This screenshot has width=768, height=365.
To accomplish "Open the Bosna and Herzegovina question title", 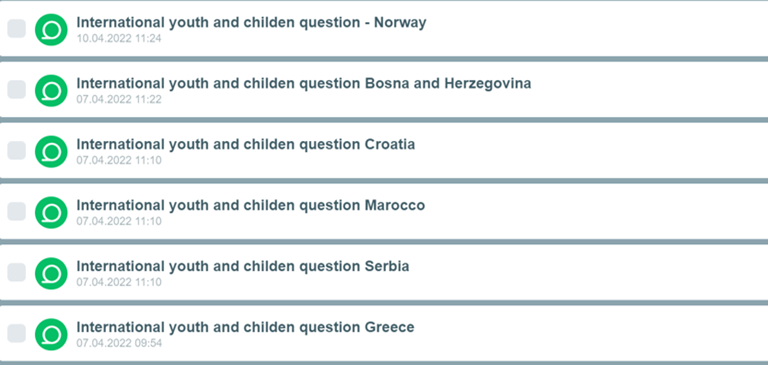I will [x=304, y=84].
